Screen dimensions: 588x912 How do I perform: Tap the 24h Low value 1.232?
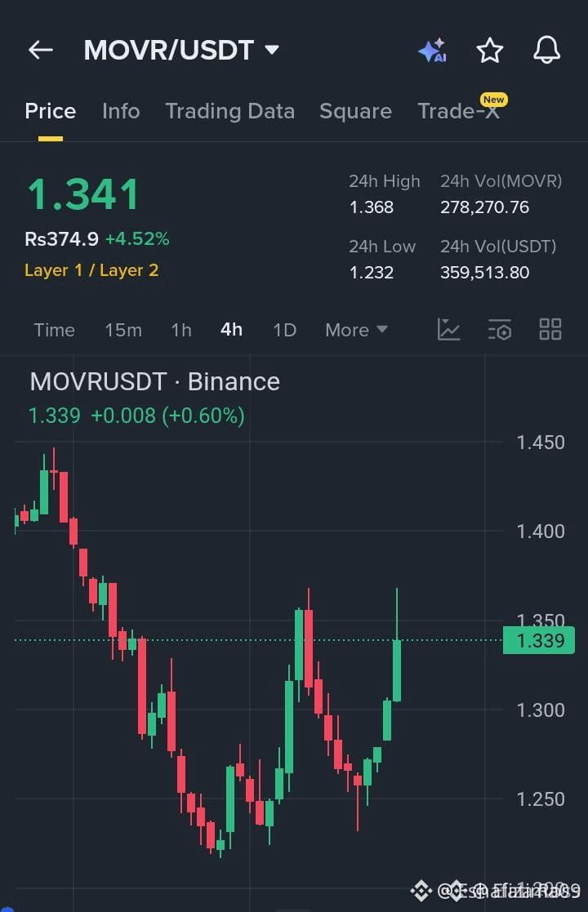coord(371,272)
